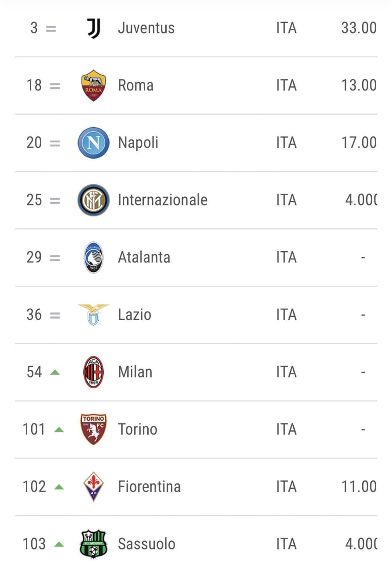
Task: Click the Sassuolo club badge
Action: click(93, 544)
